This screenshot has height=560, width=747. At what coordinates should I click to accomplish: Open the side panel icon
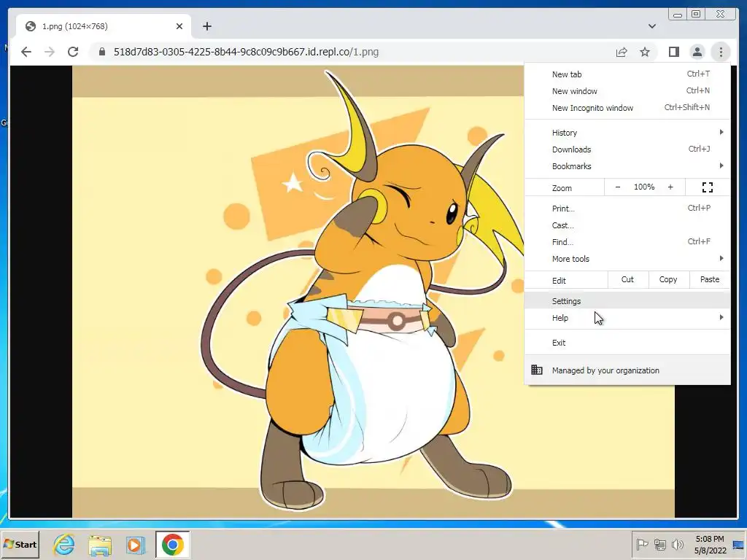(673, 52)
